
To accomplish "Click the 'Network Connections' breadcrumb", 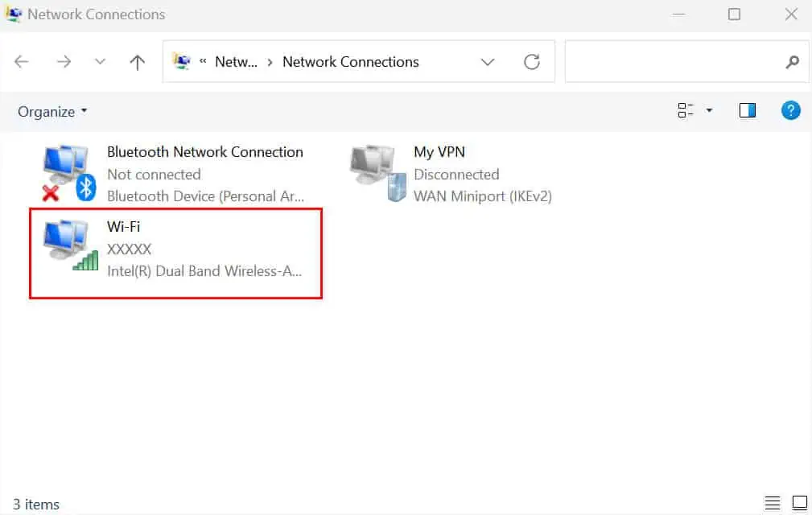I will 351,62.
